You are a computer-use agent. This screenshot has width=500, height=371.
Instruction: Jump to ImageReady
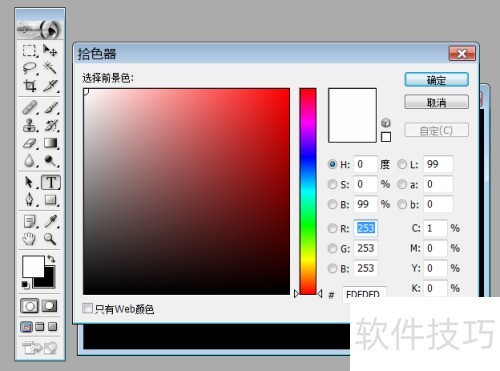[40, 348]
